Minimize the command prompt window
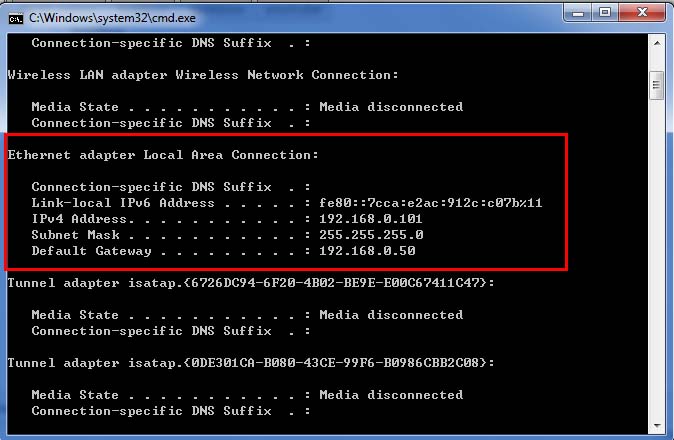The height and width of the screenshot is (440, 674). click(x=580, y=13)
